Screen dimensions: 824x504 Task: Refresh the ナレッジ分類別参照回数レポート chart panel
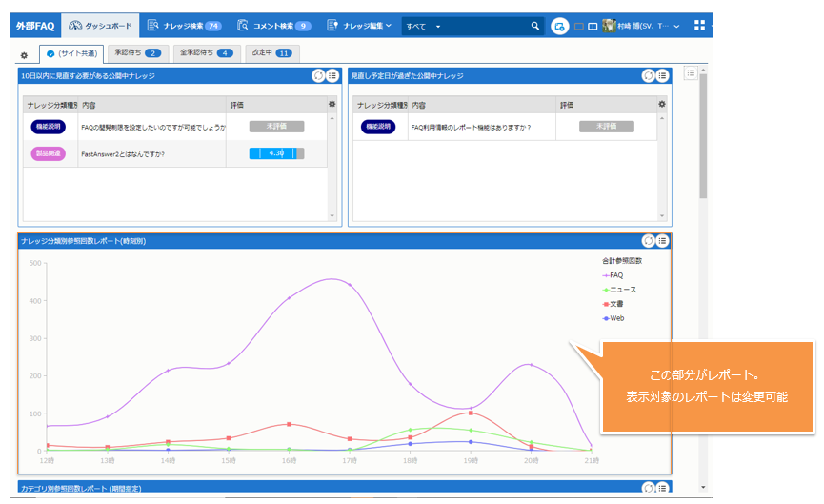pyautogui.click(x=649, y=241)
